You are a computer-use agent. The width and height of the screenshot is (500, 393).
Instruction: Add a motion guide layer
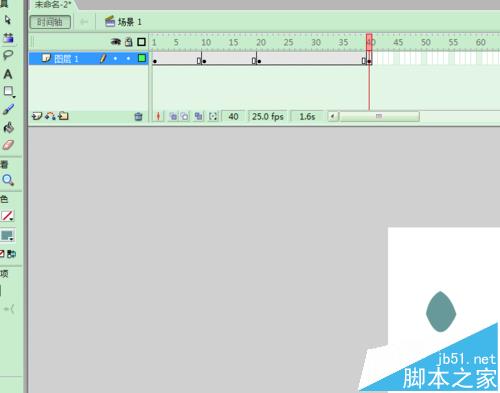coord(50,116)
